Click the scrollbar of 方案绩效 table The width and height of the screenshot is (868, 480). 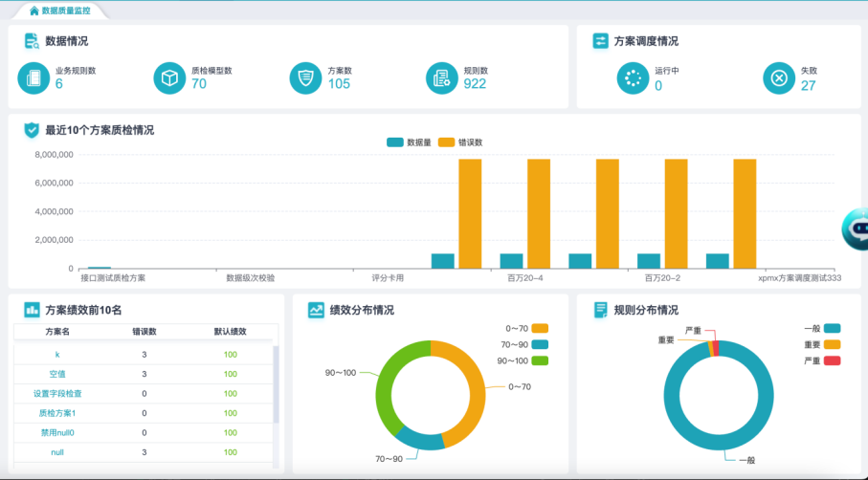click(x=277, y=382)
